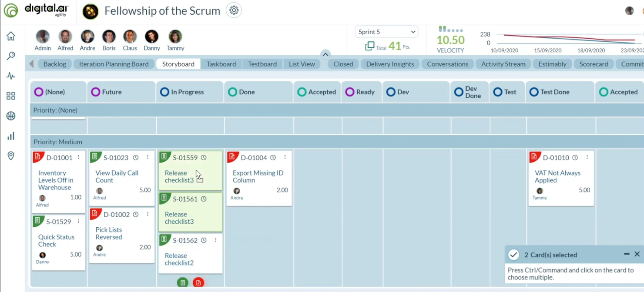Open the three-dot menu on S-01562
644x292 pixels.
tap(216, 240)
